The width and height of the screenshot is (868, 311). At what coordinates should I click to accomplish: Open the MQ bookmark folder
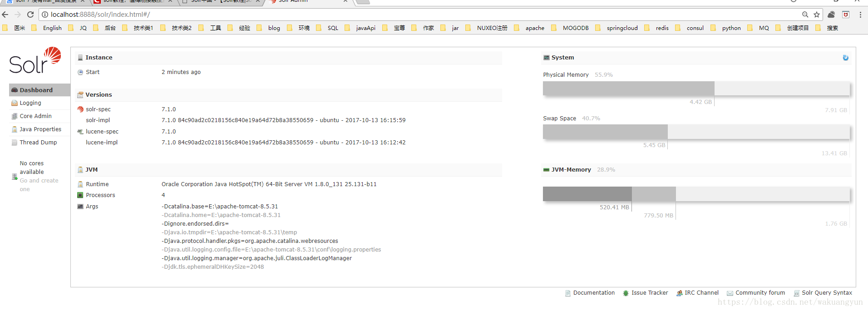coord(758,28)
